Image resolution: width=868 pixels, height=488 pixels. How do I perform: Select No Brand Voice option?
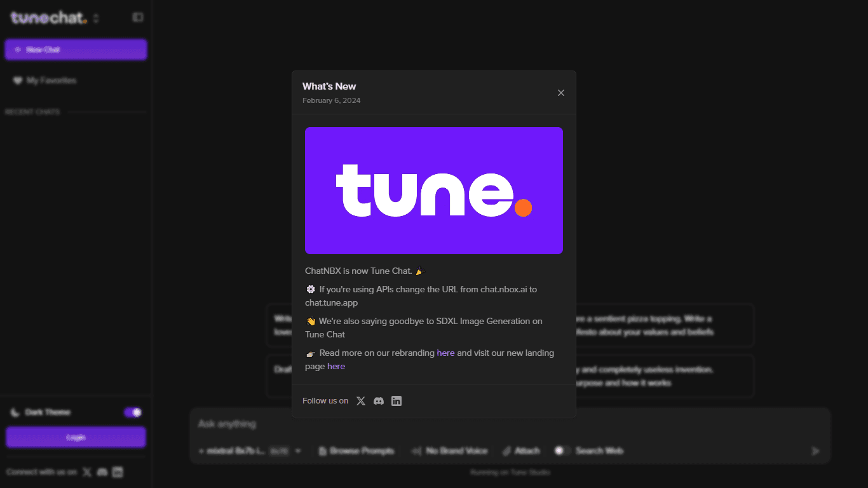(x=450, y=451)
